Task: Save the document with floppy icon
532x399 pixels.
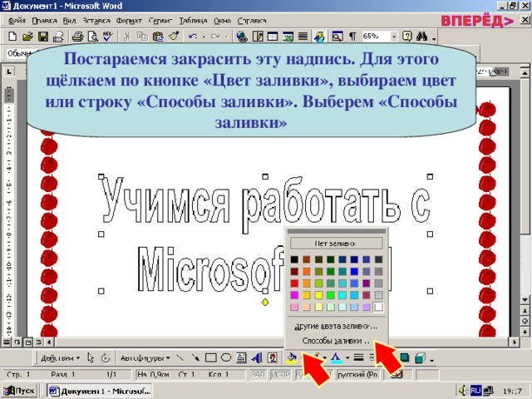Action: tap(43, 36)
